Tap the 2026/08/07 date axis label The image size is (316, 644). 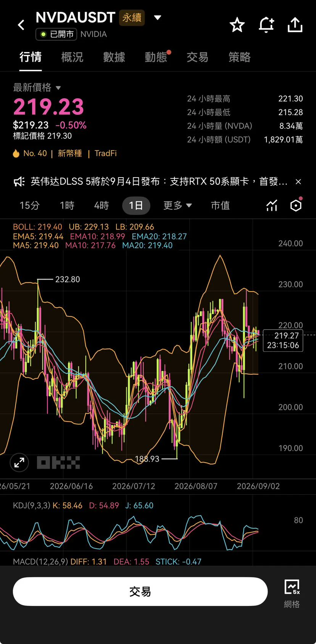pyautogui.click(x=196, y=486)
